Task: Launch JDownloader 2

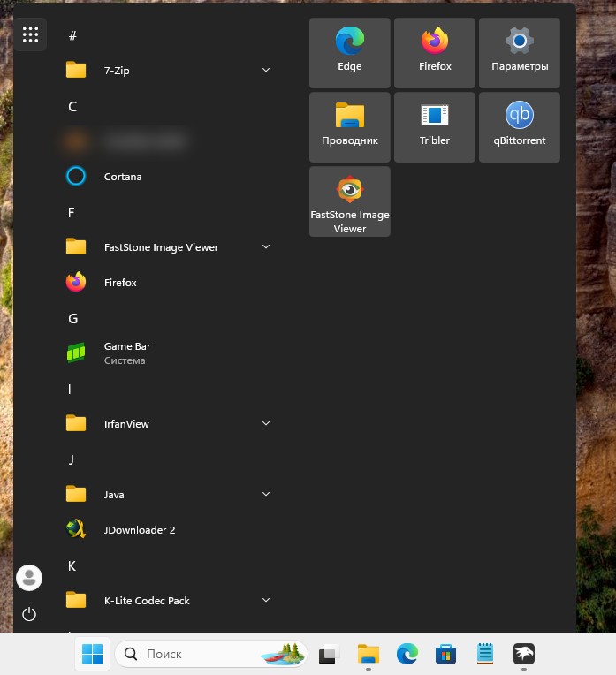Action: 170,529
